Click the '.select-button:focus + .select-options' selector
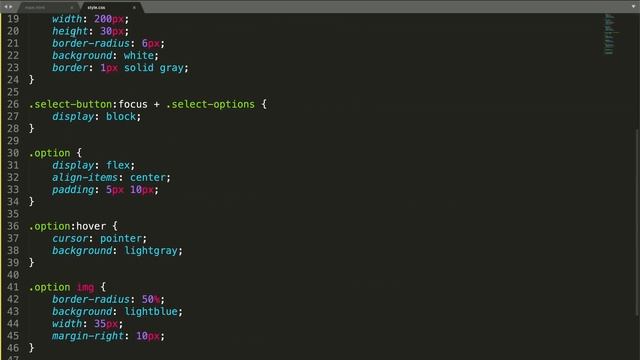 (x=142, y=104)
